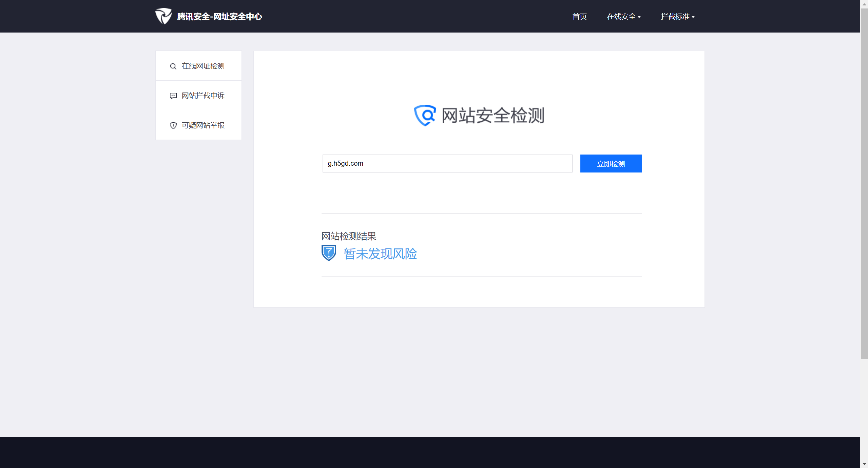The width and height of the screenshot is (868, 468).
Task: Click the blue shield search logo of 网站安全检测
Action: 425,116
